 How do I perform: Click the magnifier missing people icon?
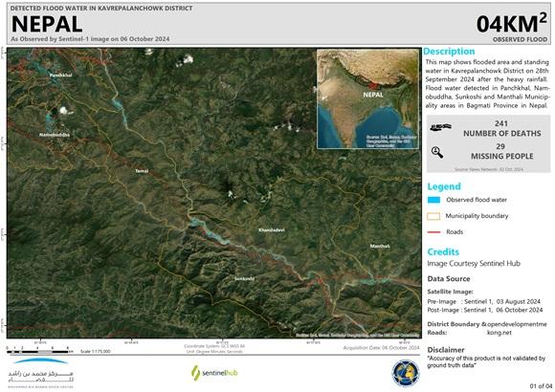coord(437,152)
